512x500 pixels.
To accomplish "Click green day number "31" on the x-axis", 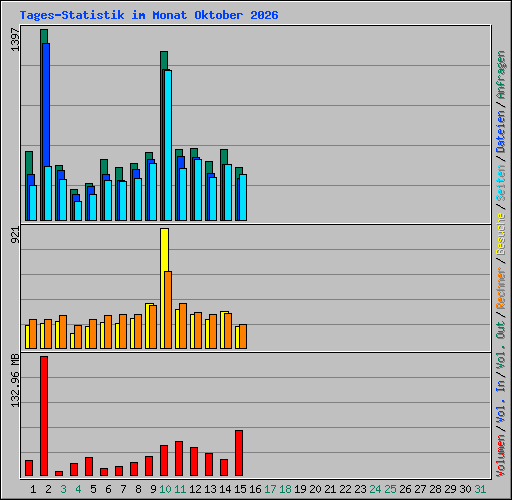I will (480, 489).
